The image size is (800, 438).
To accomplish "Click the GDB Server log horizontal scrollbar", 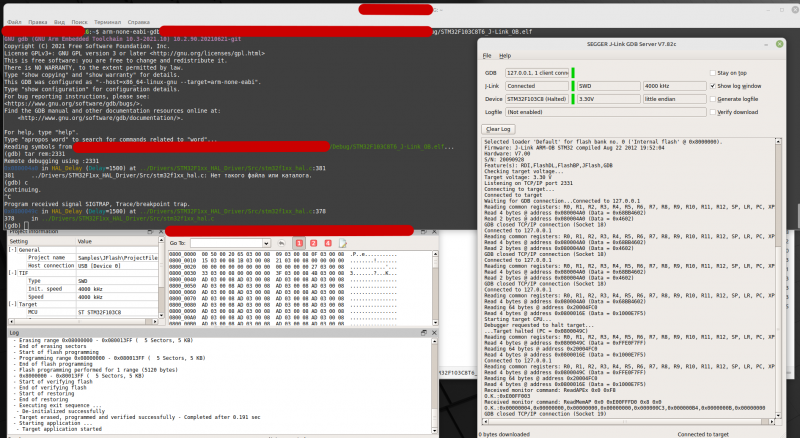I will pyautogui.click(x=627, y=422).
